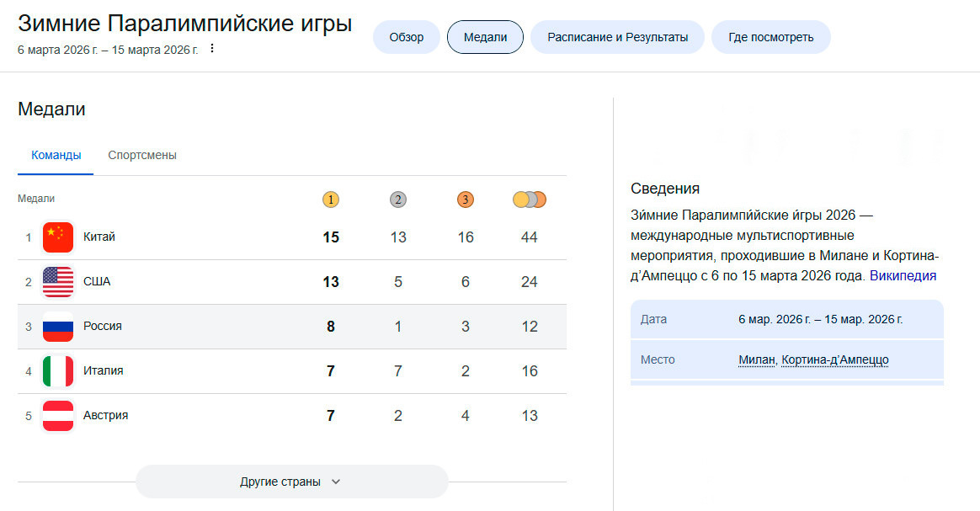Select the gold medal column icon
The width and height of the screenshot is (980, 511).
point(331,200)
